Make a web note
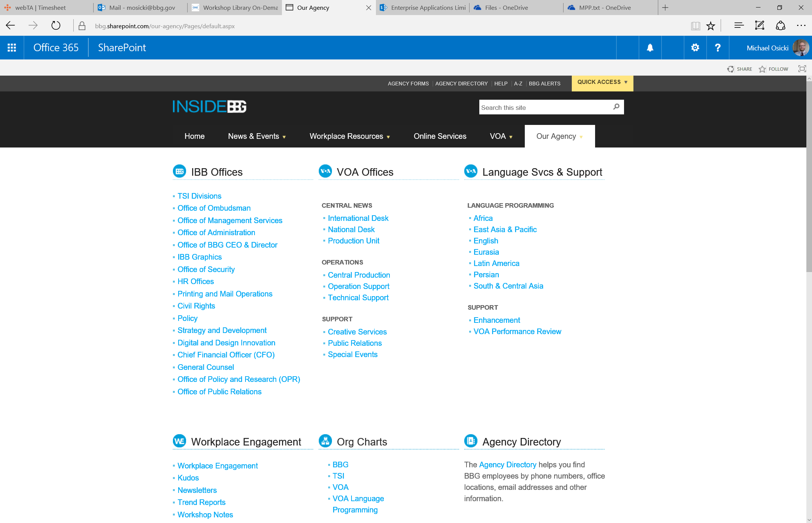Screen dimensions: 812x523 760,26
